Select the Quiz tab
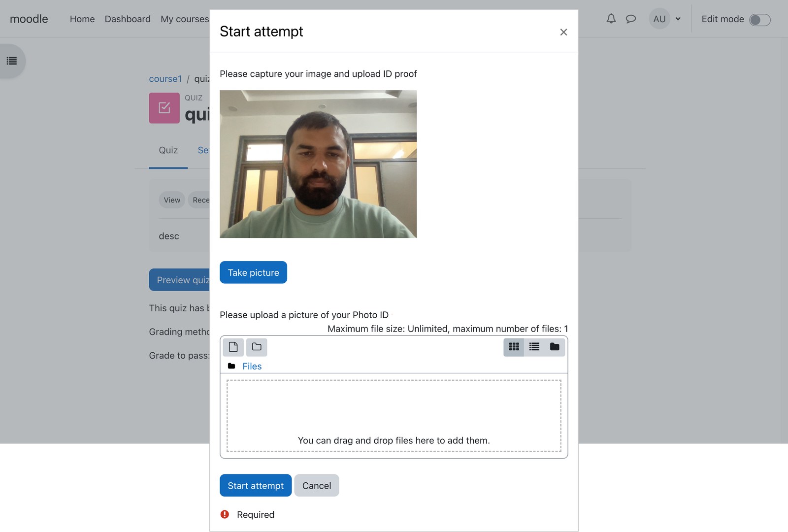The height and width of the screenshot is (532, 788). 168,150
